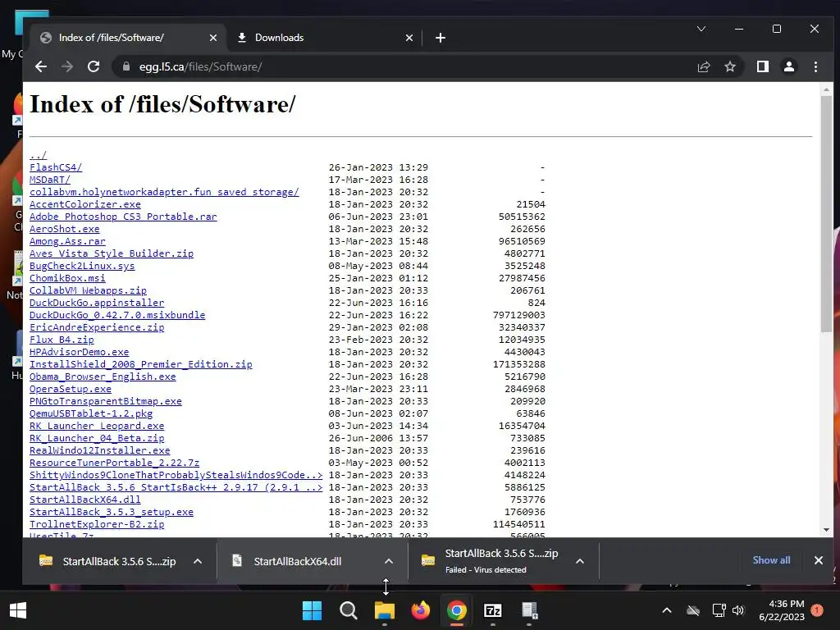Viewport: 840px width, 630px height.
Task: Download AccentColorizer.exe
Action: [x=85, y=204]
